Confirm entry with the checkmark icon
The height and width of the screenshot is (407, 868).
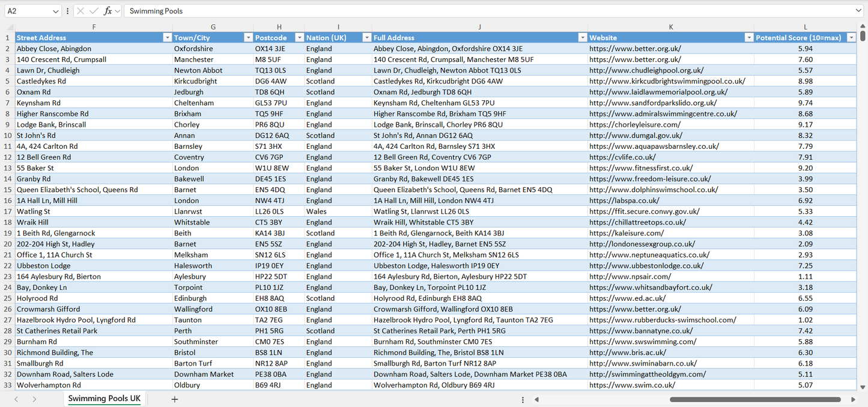click(x=94, y=11)
